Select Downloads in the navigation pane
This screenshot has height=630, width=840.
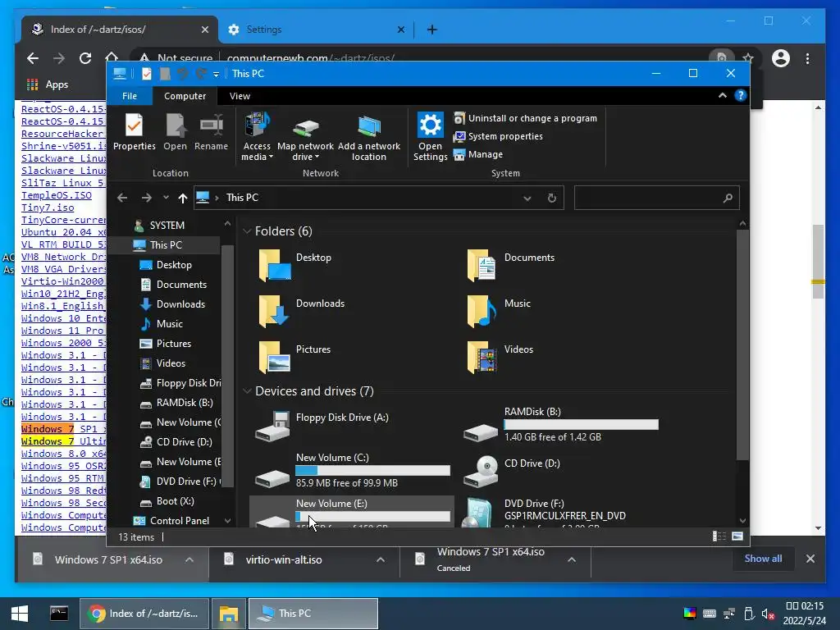[x=180, y=304]
